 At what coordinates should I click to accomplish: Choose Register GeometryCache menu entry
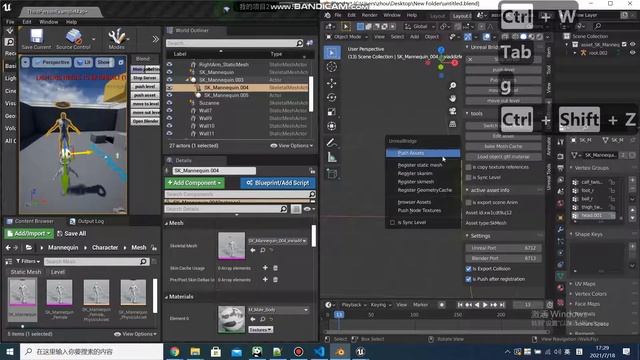click(424, 190)
